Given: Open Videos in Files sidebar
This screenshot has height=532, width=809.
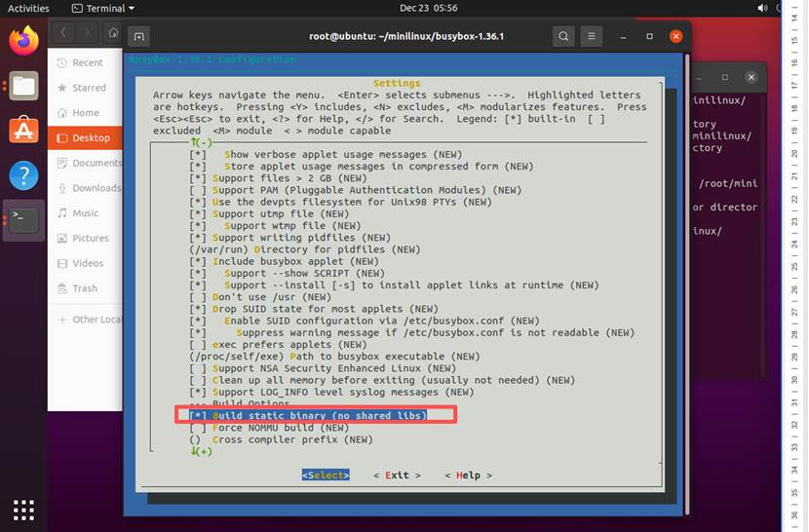Looking at the screenshot, I should (85, 263).
